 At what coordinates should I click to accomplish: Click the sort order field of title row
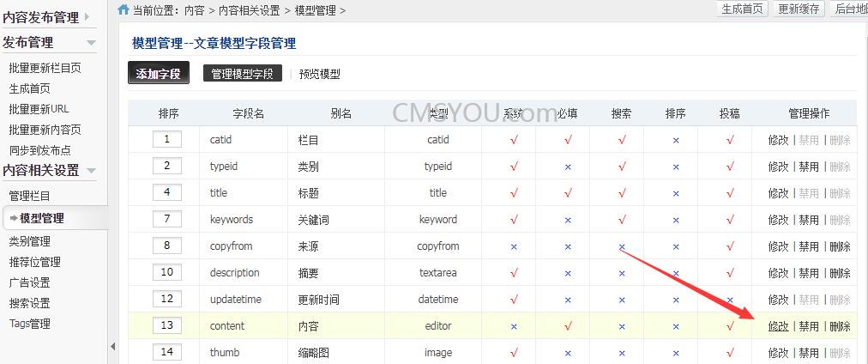click(x=167, y=192)
